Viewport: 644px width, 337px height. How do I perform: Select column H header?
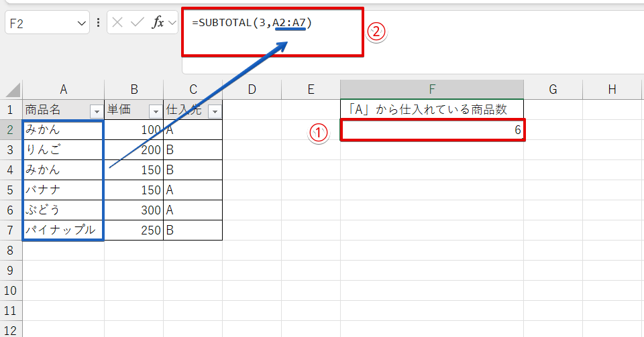pos(612,90)
